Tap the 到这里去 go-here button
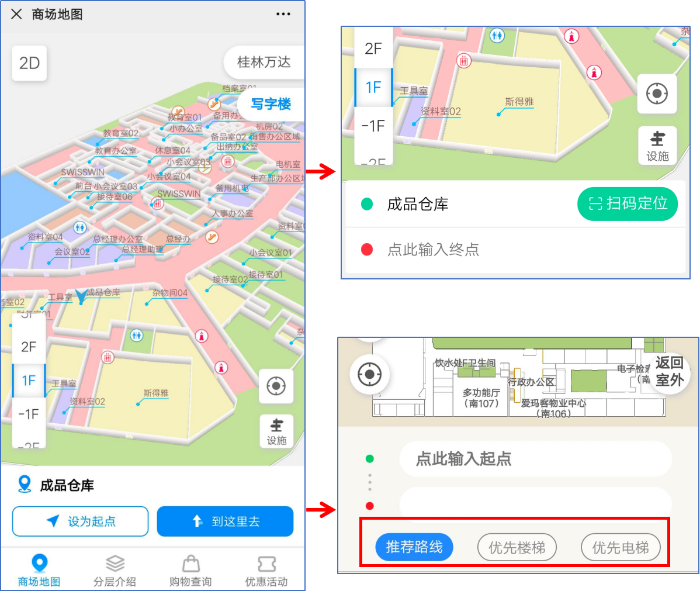 [x=225, y=521]
